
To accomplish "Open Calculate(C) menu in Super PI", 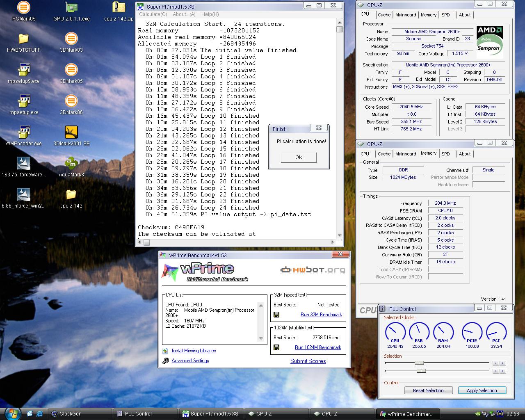I will click(153, 14).
